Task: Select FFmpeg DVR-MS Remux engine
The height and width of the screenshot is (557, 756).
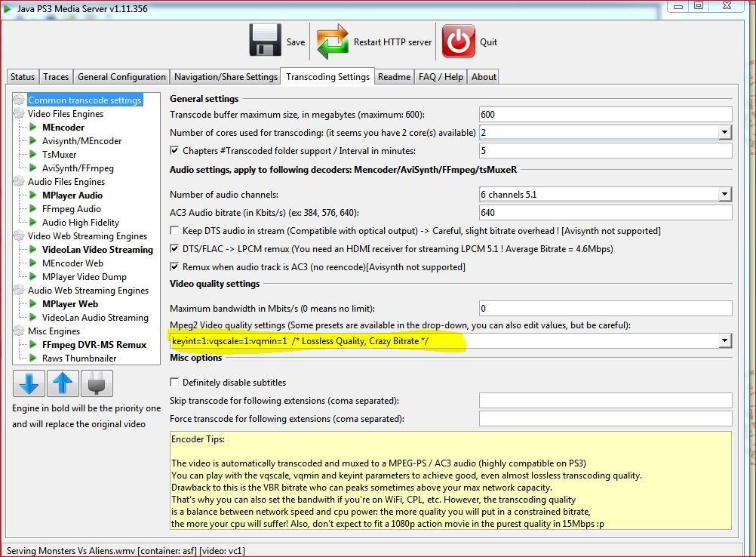Action: click(94, 345)
